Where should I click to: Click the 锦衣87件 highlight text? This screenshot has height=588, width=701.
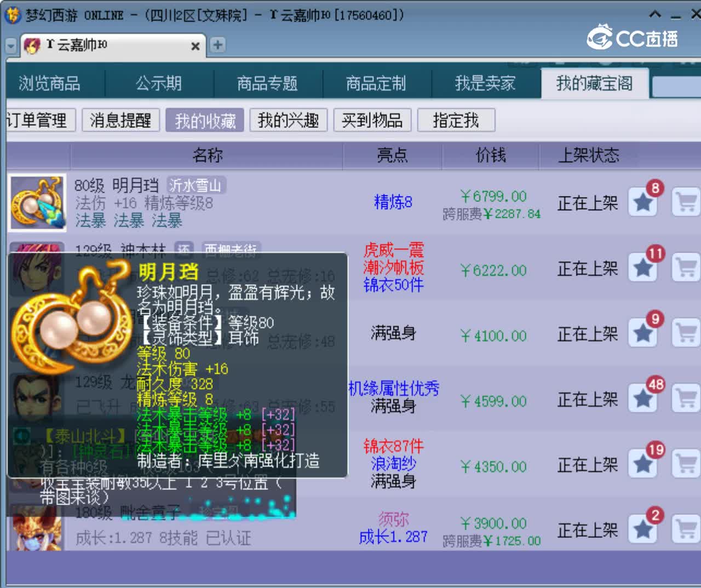click(393, 446)
